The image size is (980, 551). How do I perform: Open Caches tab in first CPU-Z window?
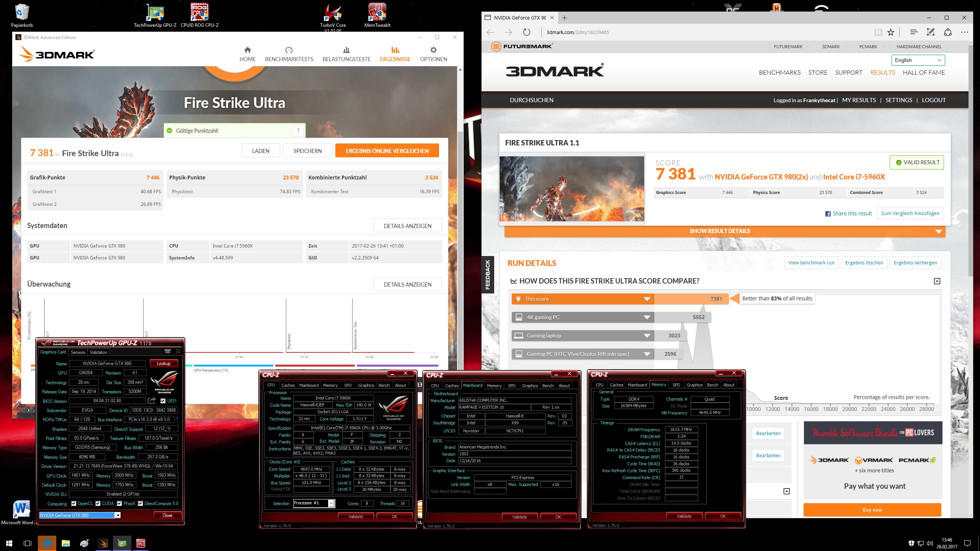coord(288,385)
